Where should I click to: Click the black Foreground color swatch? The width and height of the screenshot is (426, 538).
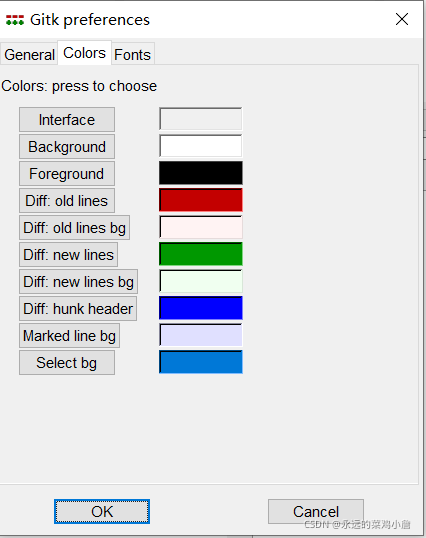point(201,173)
